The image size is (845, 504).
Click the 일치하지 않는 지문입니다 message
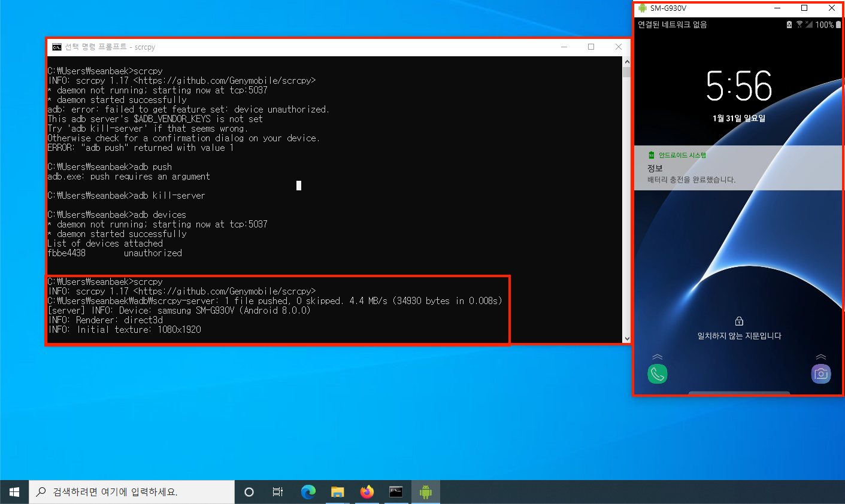tap(739, 336)
